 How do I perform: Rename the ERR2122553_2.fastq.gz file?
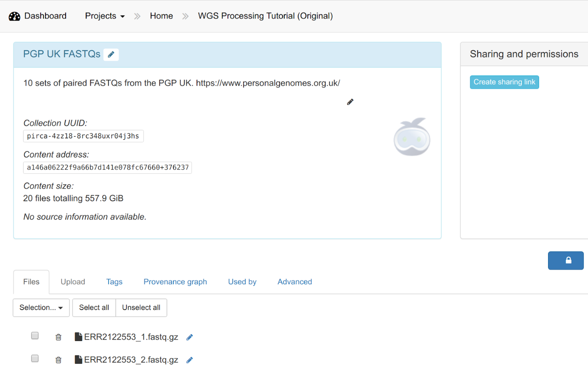coord(189,360)
